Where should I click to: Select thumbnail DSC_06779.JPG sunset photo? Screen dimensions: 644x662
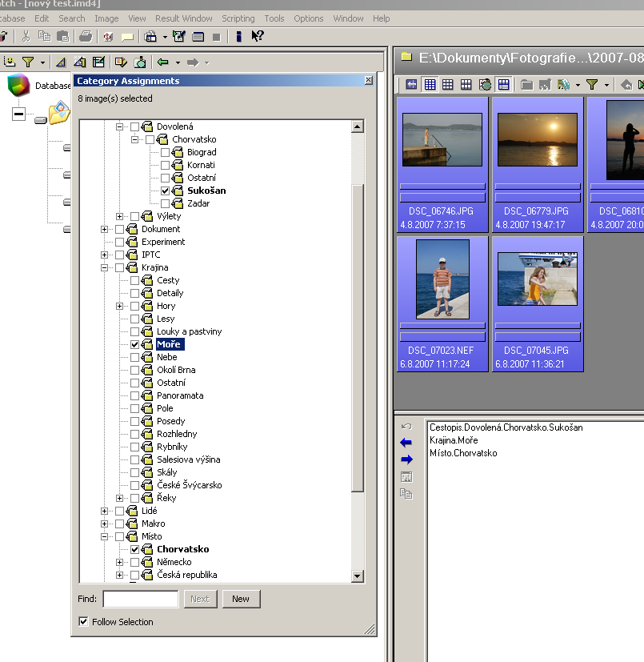point(538,165)
